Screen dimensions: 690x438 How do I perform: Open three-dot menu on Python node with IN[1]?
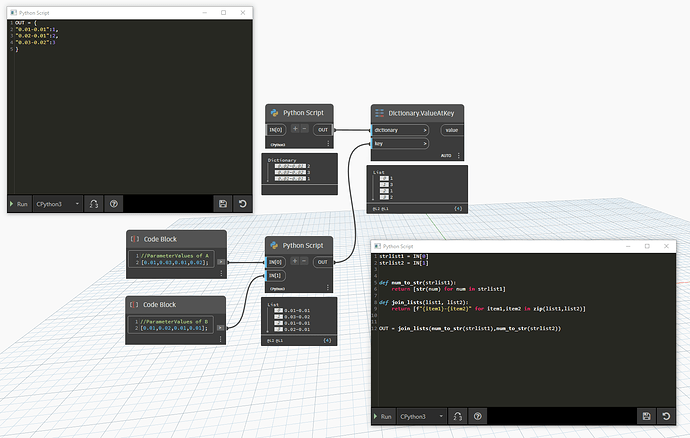pyautogui.click(x=328, y=287)
